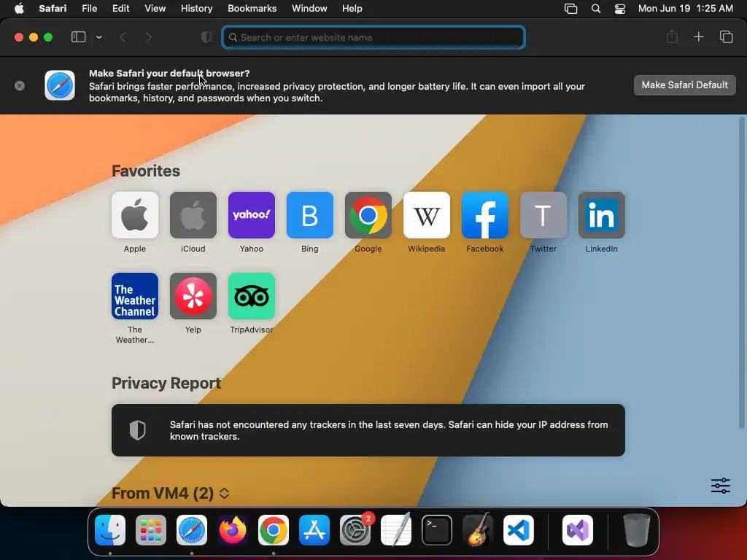Image resolution: width=747 pixels, height=560 pixels.
Task: Open the Yahoo favorite tile
Action: tap(252, 215)
